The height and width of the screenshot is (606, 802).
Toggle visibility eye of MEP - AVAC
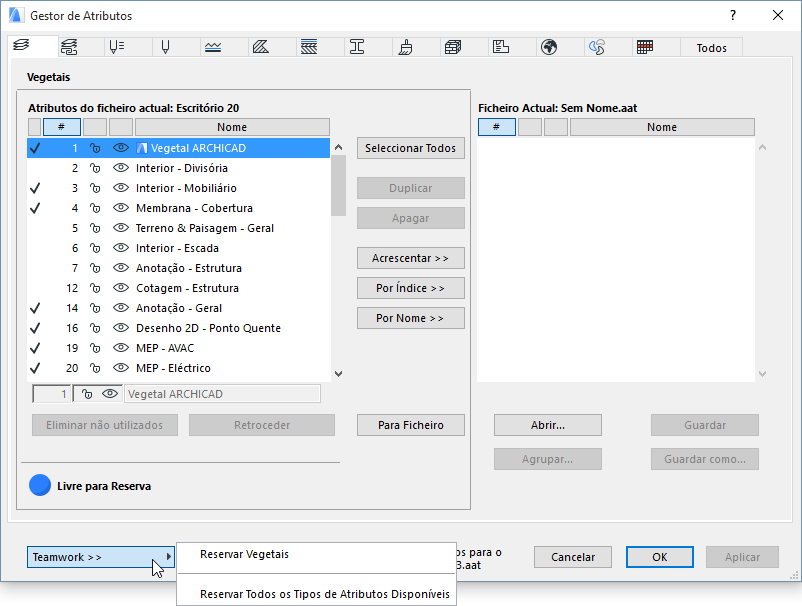(x=121, y=348)
